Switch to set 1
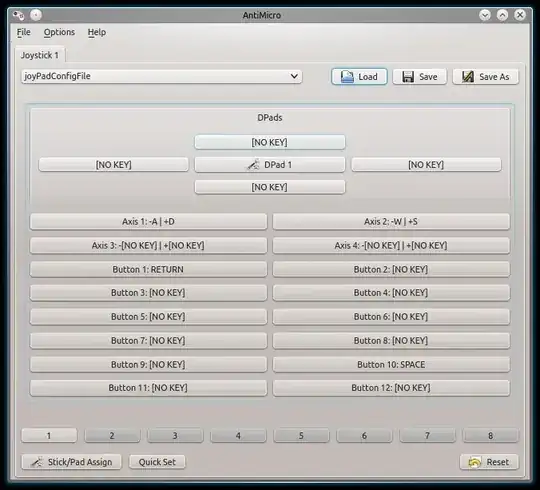The image size is (540, 490). (x=49, y=436)
